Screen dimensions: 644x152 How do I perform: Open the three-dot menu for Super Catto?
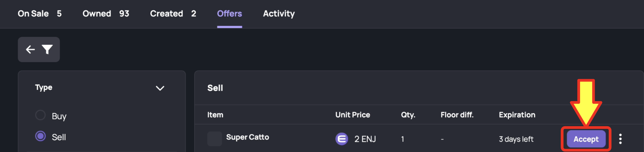(x=620, y=139)
